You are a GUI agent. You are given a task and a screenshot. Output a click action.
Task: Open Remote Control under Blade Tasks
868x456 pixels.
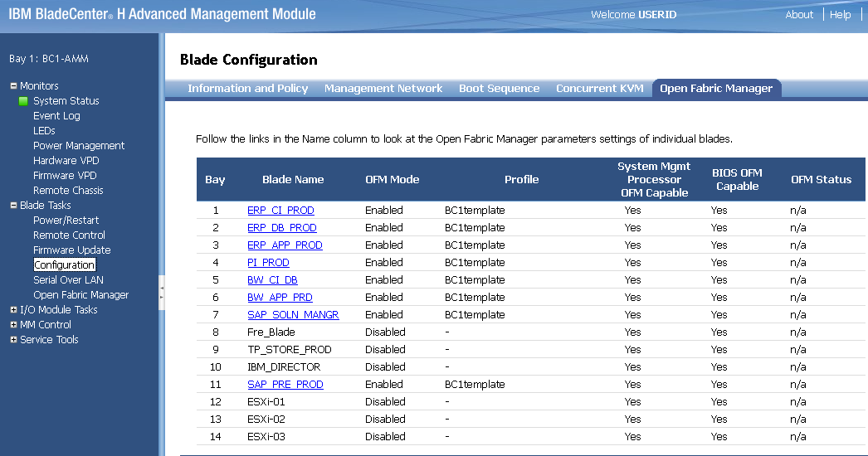point(69,235)
